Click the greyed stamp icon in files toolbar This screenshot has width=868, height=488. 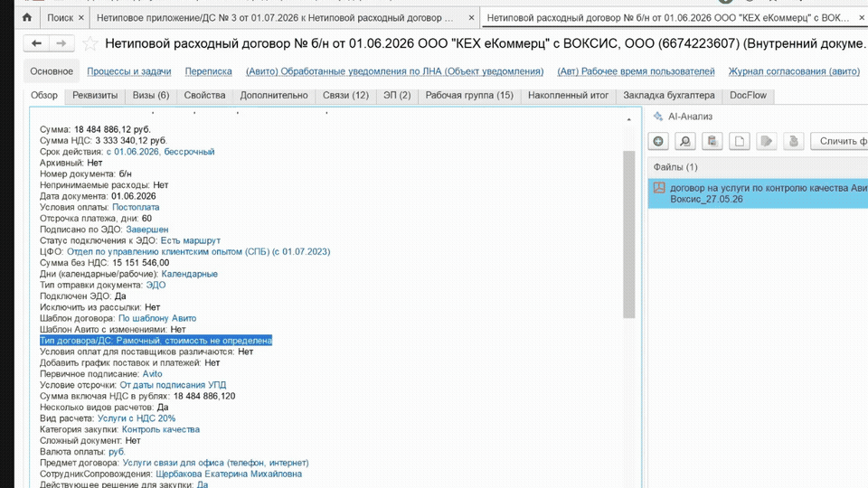(x=793, y=141)
